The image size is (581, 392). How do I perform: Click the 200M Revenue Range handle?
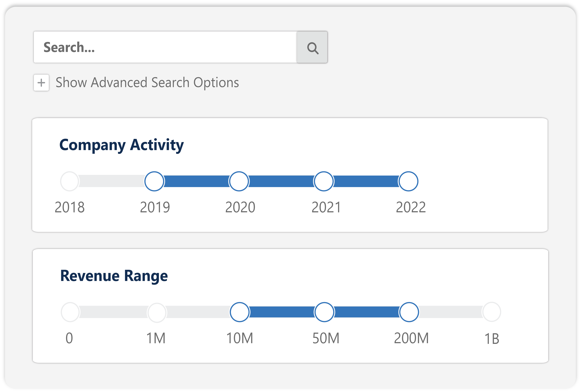pyautogui.click(x=409, y=312)
